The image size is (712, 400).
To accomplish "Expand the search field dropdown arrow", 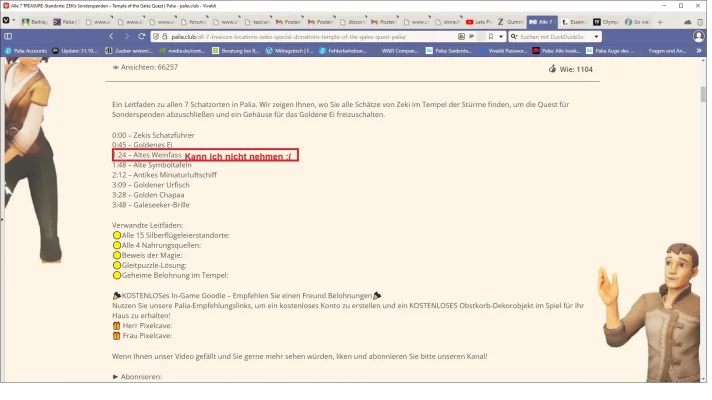I will 596,37.
